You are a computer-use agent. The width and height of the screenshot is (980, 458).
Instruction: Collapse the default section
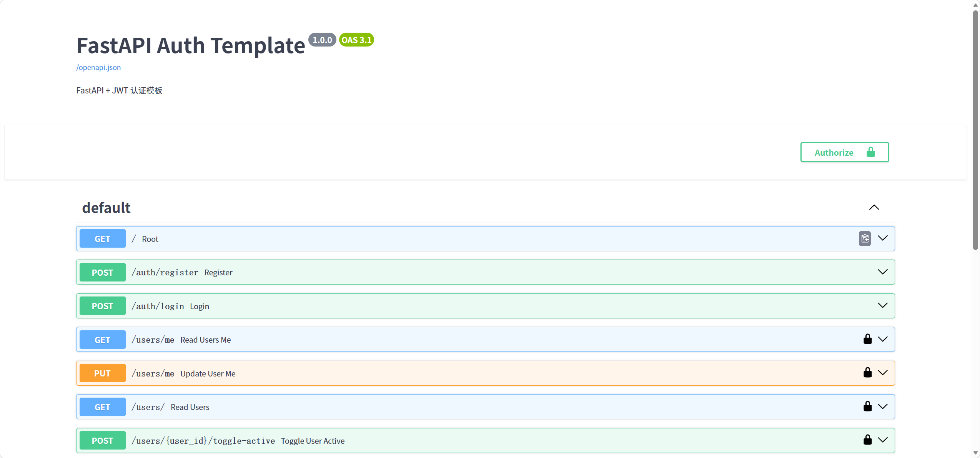click(874, 208)
